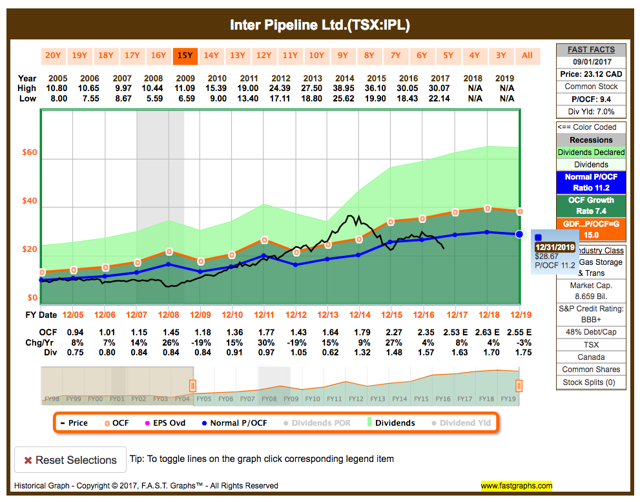Open the 7Y range tab
The width and height of the screenshot is (640, 502).
(396, 56)
